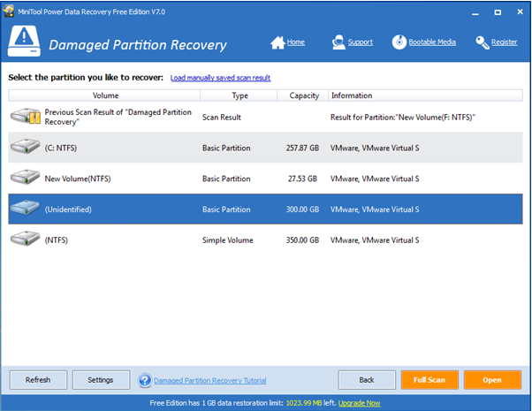
Task: Click VMware info in the 257.87 GB row
Action: point(375,148)
